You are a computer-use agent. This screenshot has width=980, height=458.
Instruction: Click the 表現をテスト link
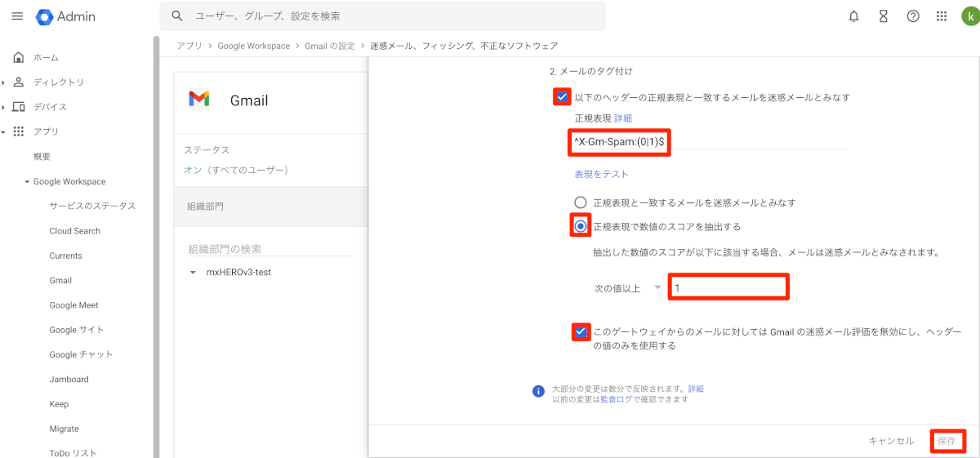tap(602, 174)
